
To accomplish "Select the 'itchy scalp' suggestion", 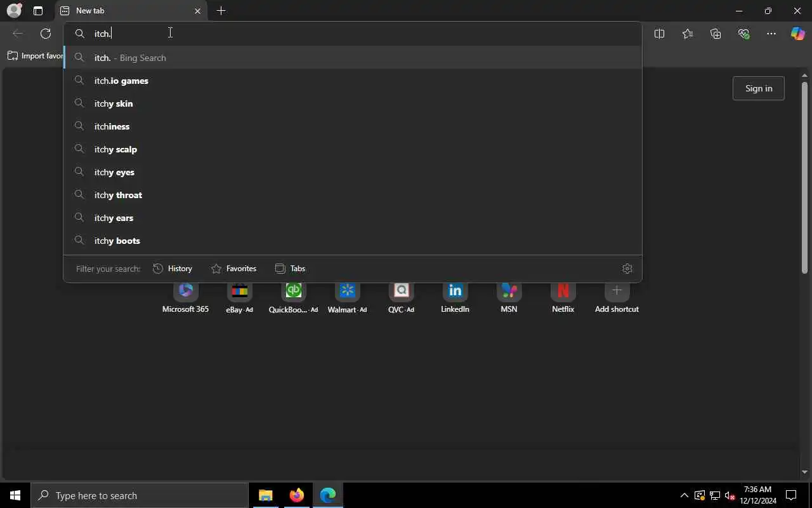I will 353,149.
